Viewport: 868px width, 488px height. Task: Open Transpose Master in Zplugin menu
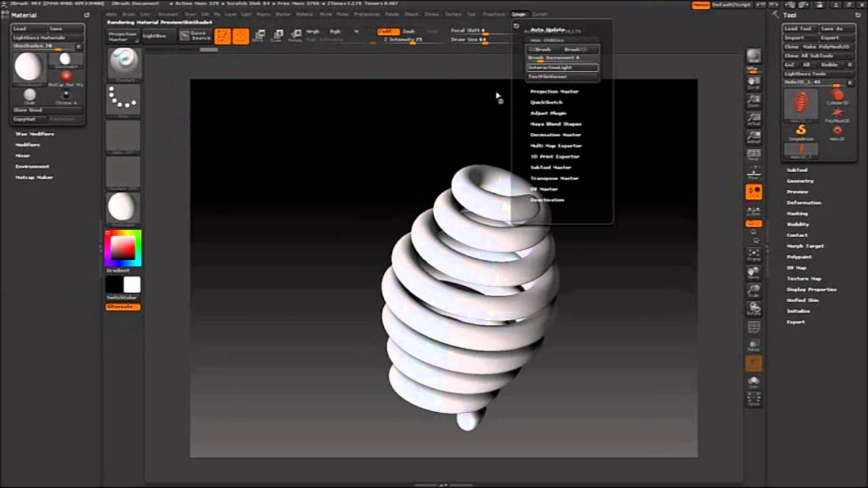(555, 178)
